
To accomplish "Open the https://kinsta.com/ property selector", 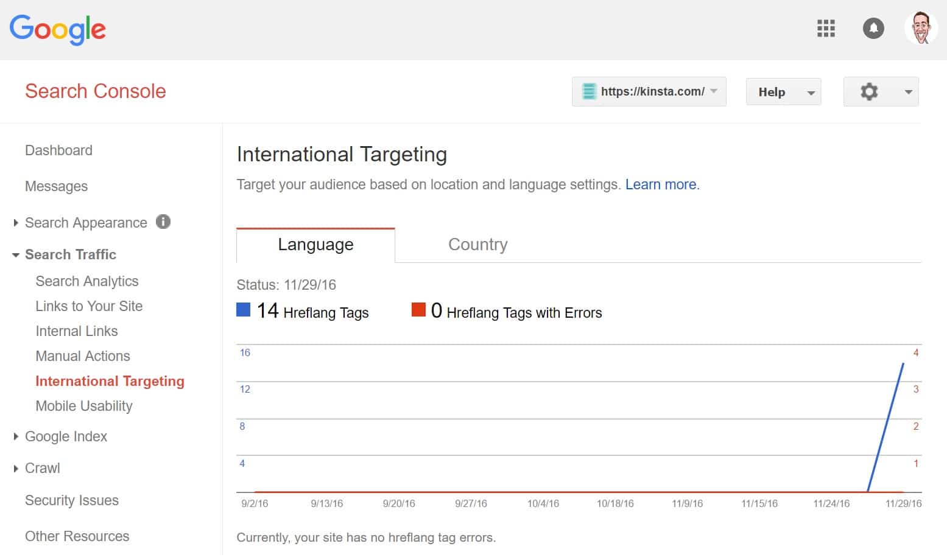I will (649, 91).
